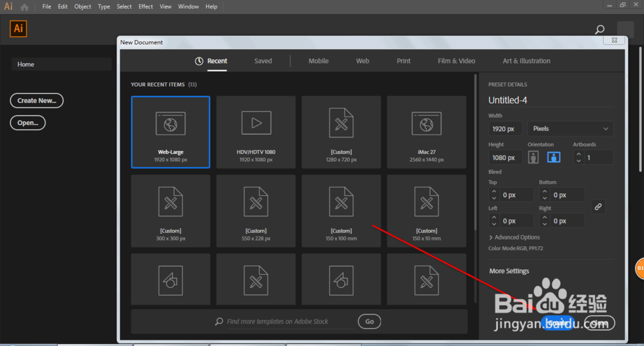Open the Print presets tab

click(x=403, y=61)
